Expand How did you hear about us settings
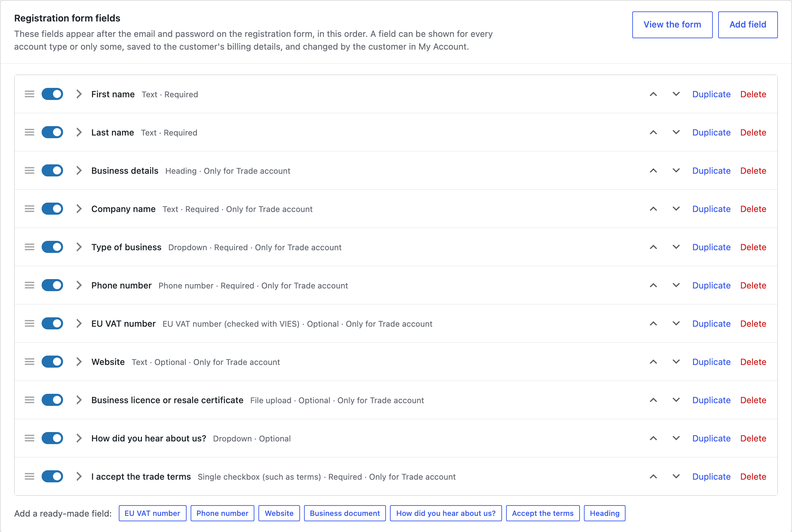The height and width of the screenshot is (532, 792). click(79, 438)
